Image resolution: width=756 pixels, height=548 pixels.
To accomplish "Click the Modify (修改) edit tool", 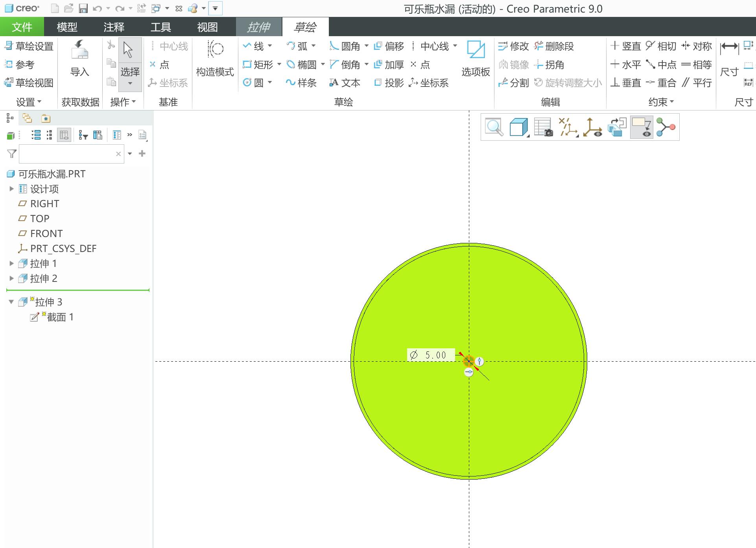I will (513, 46).
